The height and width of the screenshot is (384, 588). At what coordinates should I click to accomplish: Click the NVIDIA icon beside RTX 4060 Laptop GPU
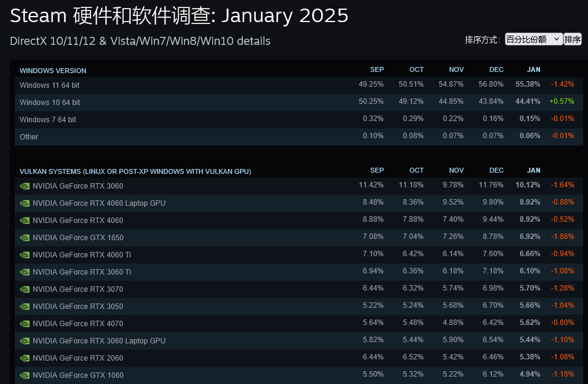25,203
